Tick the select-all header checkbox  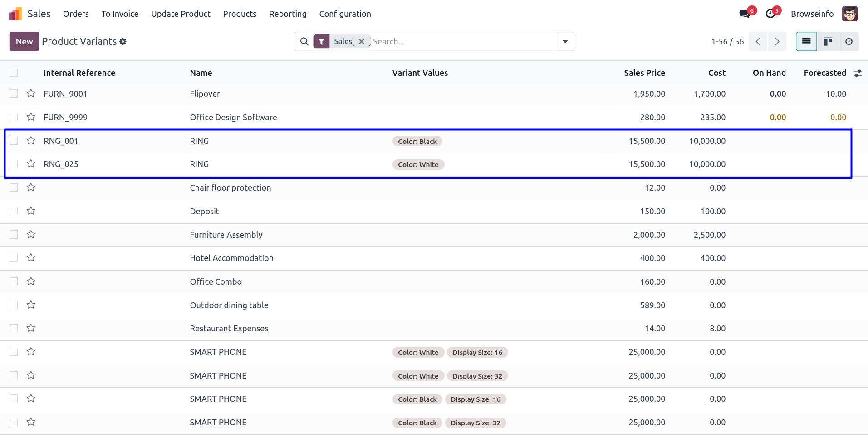14,73
